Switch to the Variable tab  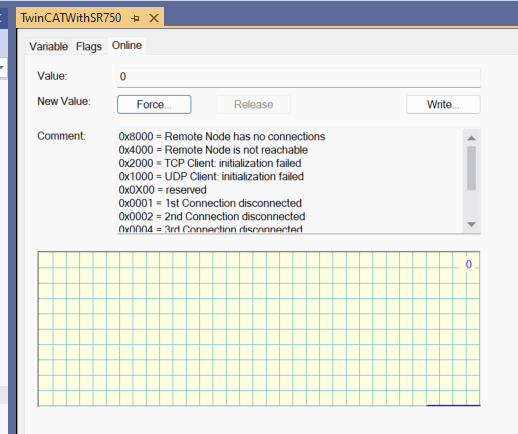(49, 46)
